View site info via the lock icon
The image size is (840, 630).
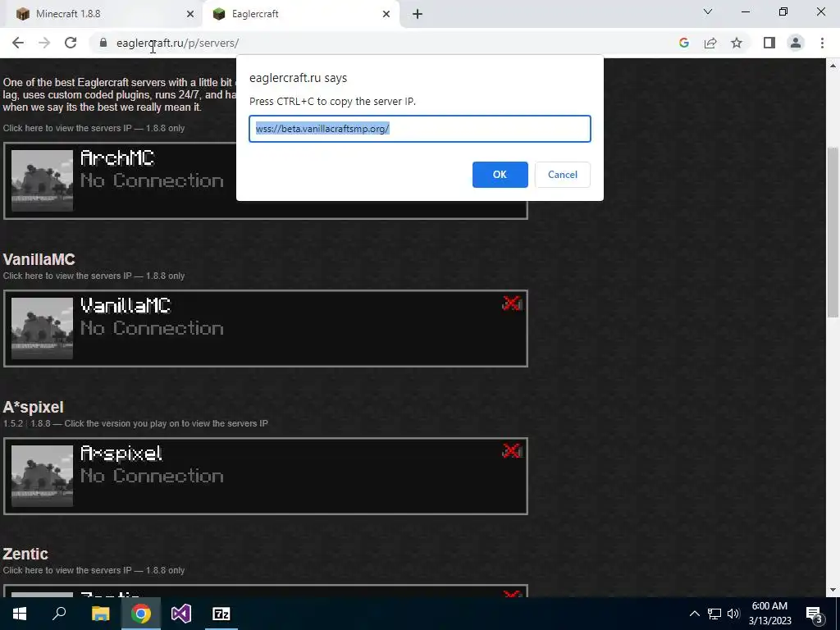point(103,43)
